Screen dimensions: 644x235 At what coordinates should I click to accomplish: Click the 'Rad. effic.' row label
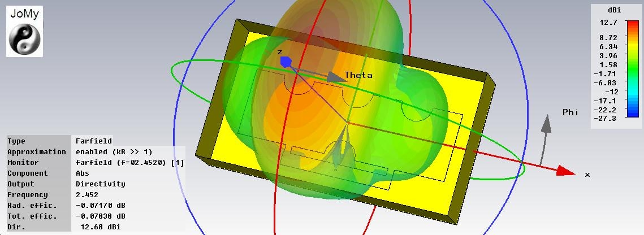coord(32,205)
